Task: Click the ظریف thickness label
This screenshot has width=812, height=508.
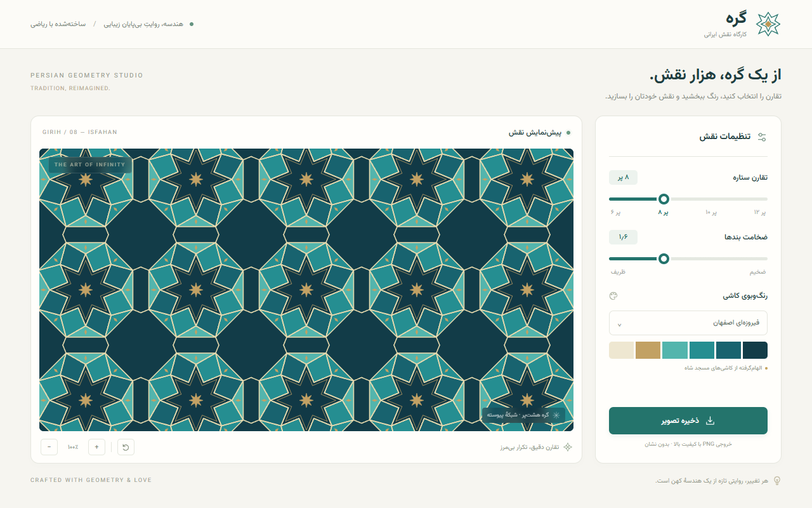Action: coord(618,272)
